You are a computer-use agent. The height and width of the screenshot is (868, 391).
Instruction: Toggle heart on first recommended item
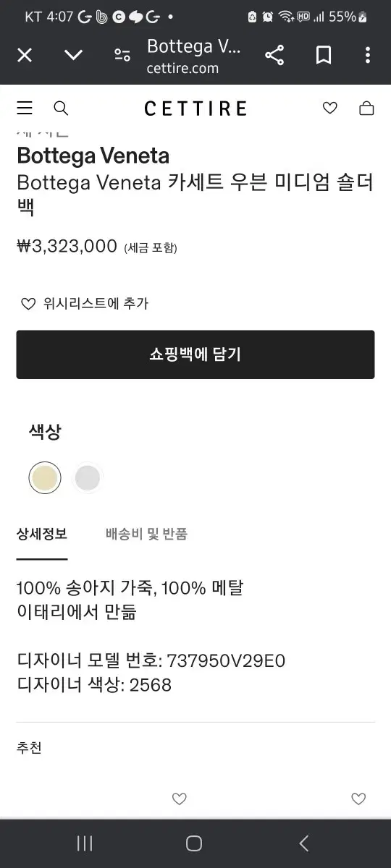pos(180,799)
